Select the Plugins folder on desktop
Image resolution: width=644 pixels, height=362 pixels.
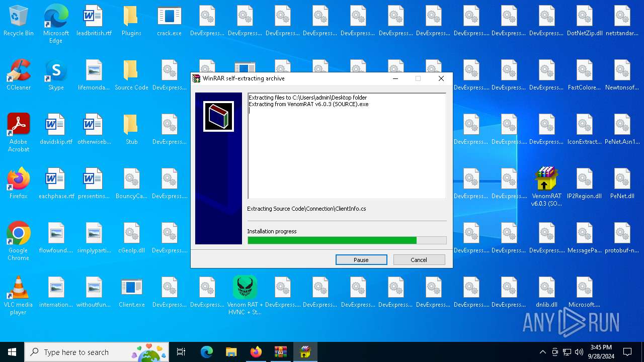click(x=131, y=21)
